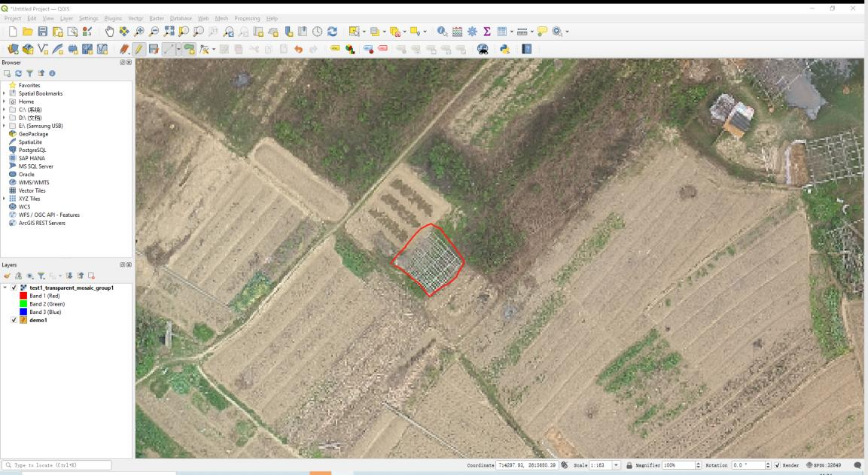The image size is (868, 475).
Task: Toggle the Render checkbox in status bar
Action: pos(777,465)
